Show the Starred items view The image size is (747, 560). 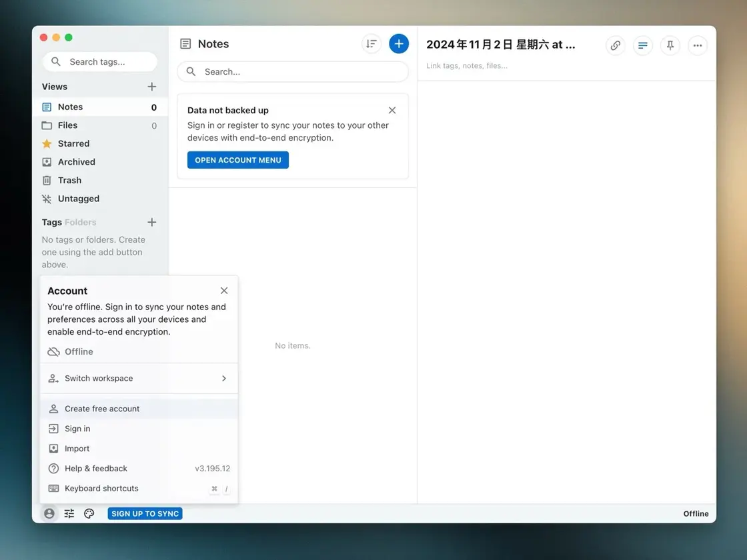click(100, 143)
